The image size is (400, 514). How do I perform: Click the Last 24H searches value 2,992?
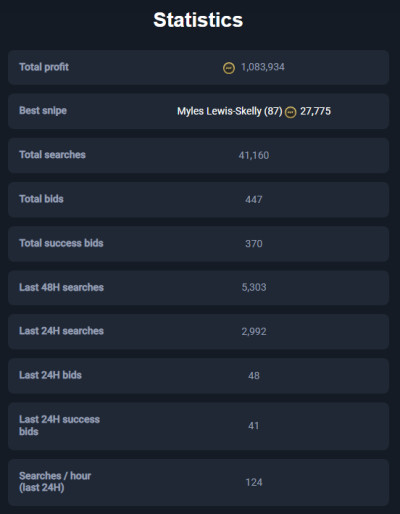click(254, 331)
